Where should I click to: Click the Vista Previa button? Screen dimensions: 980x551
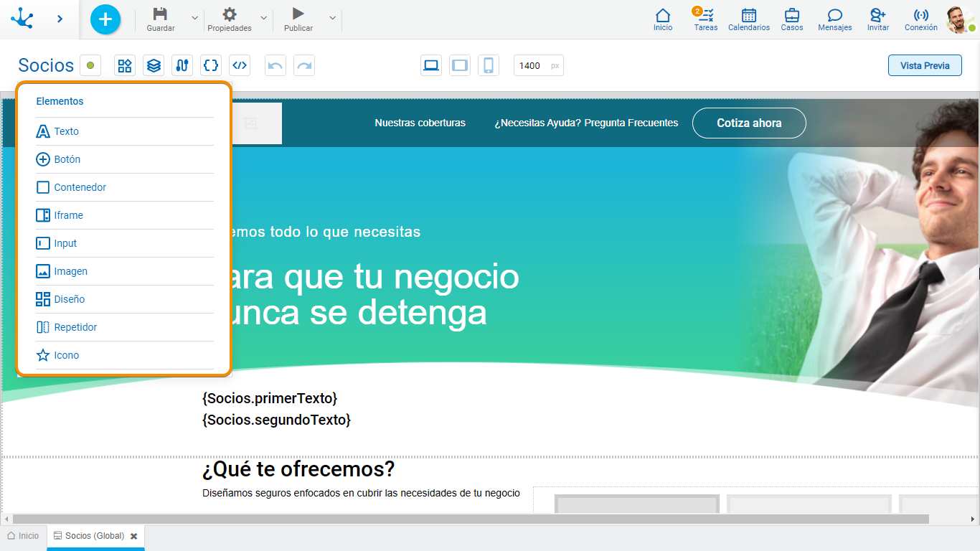pyautogui.click(x=925, y=65)
